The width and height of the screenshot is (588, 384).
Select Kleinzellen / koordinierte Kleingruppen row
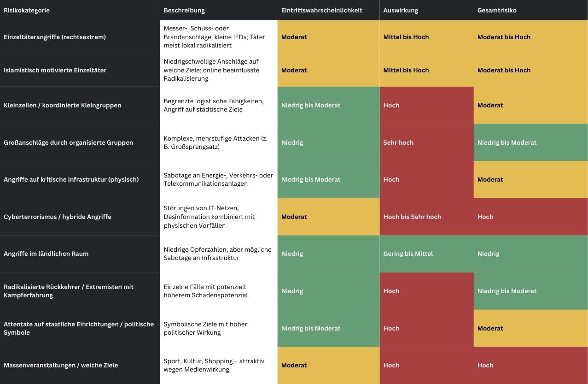62,105
